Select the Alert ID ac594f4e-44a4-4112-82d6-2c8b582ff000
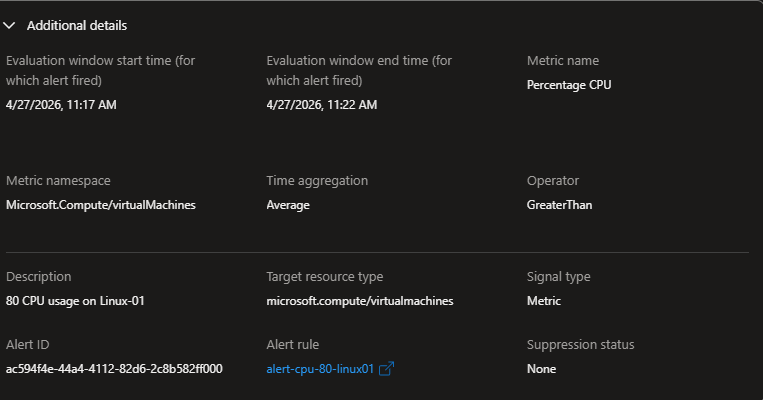Screen dimensions: 763x400 click(x=114, y=369)
